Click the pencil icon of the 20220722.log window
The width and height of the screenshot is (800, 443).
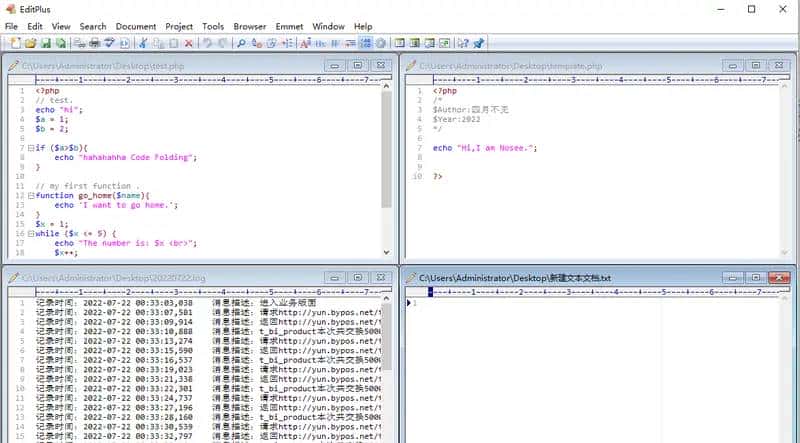click(13, 278)
